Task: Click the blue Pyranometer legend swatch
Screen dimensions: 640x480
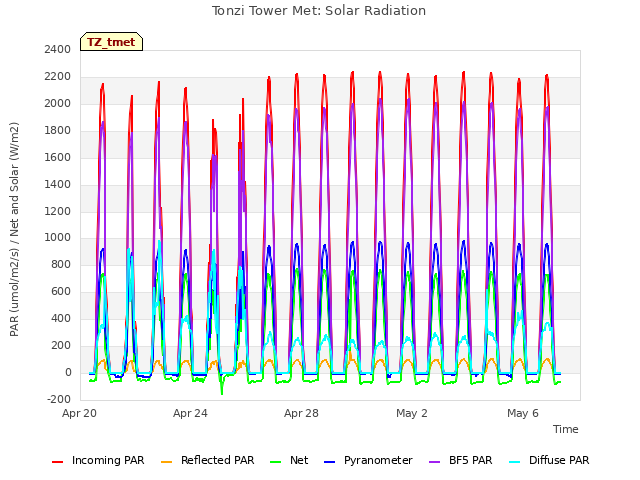Action: [329, 462]
